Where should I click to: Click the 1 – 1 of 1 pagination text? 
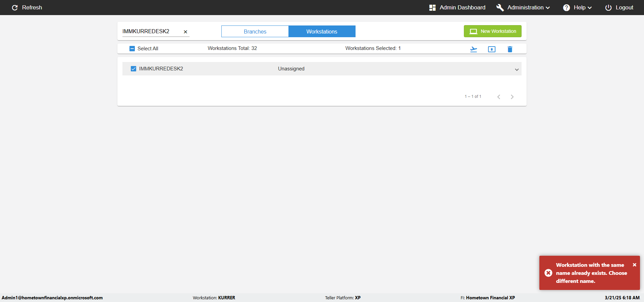tap(473, 97)
